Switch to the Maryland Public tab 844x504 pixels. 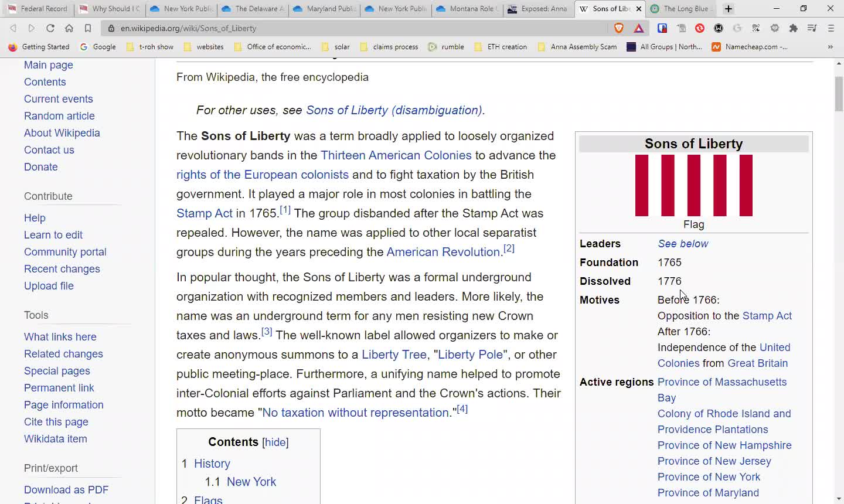click(x=324, y=9)
